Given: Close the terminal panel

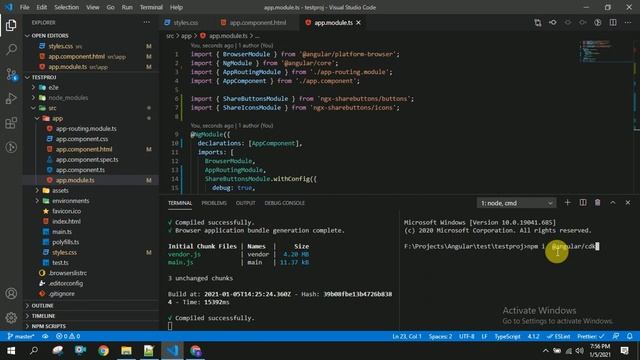Looking at the screenshot, I should [x=628, y=202].
